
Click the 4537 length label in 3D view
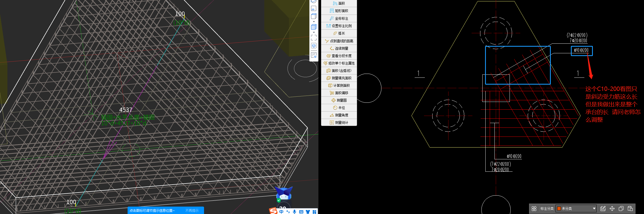click(x=126, y=110)
